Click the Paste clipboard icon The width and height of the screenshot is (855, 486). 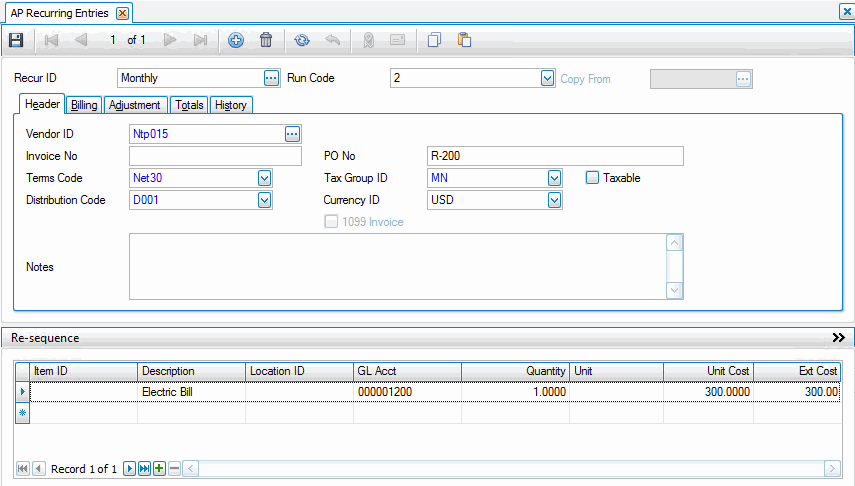[464, 41]
